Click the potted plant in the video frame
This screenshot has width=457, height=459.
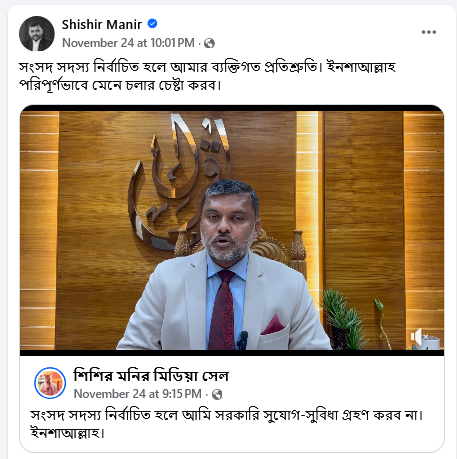tap(343, 320)
